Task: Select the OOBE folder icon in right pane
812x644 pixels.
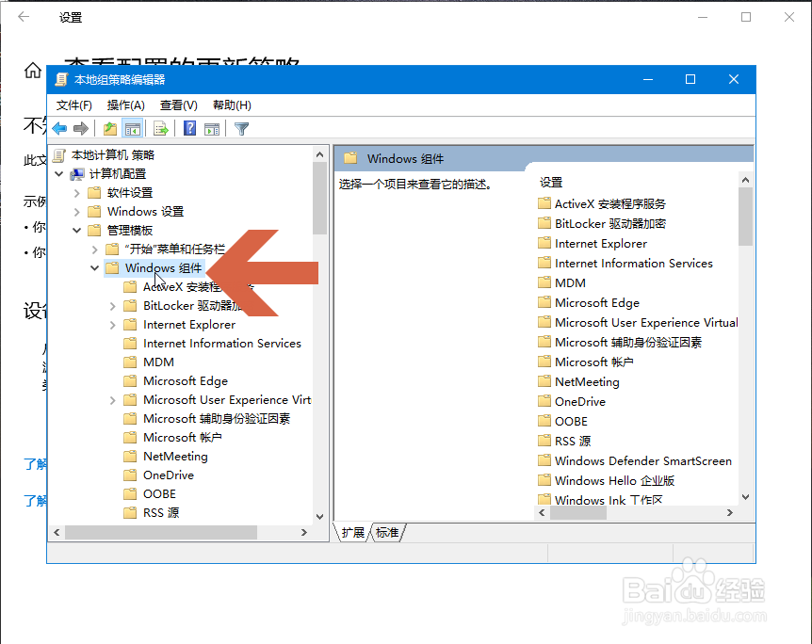Action: pyautogui.click(x=544, y=420)
